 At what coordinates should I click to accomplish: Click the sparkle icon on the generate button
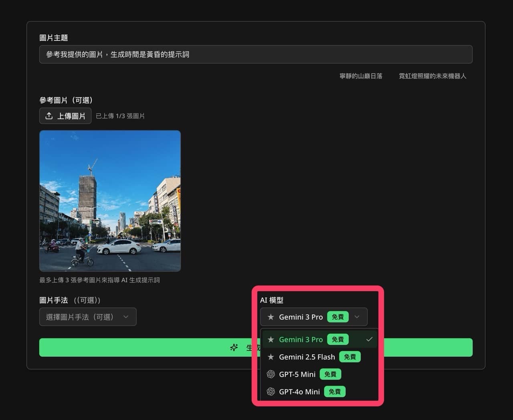point(234,347)
